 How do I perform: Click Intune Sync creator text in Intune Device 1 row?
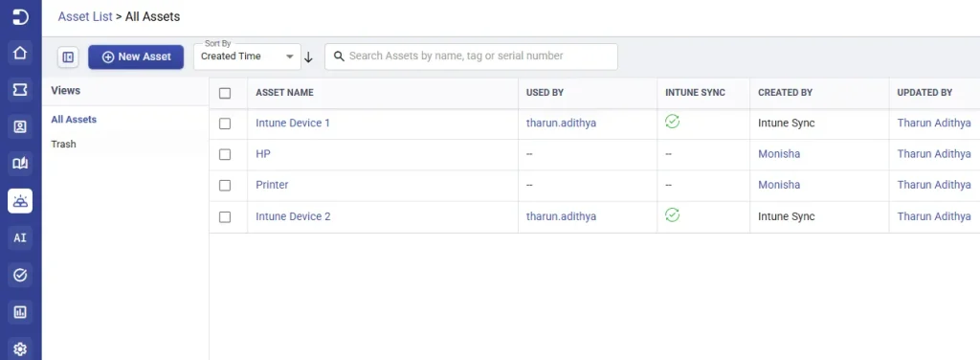(787, 124)
